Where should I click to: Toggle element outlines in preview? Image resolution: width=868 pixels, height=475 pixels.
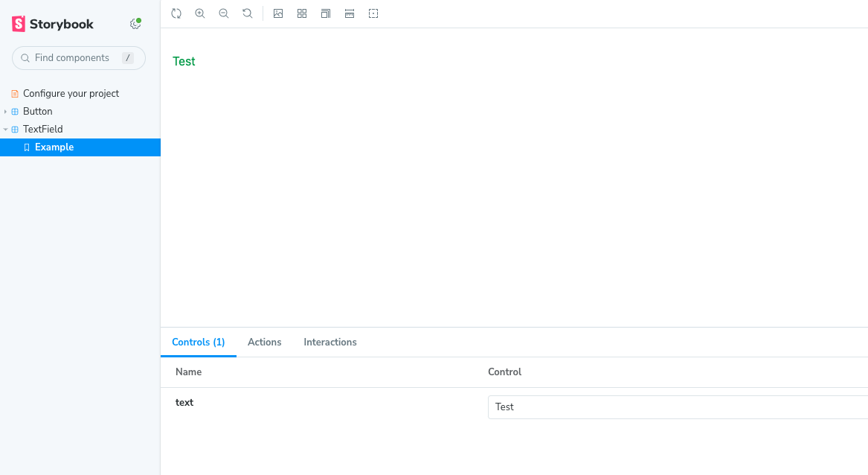tap(373, 13)
